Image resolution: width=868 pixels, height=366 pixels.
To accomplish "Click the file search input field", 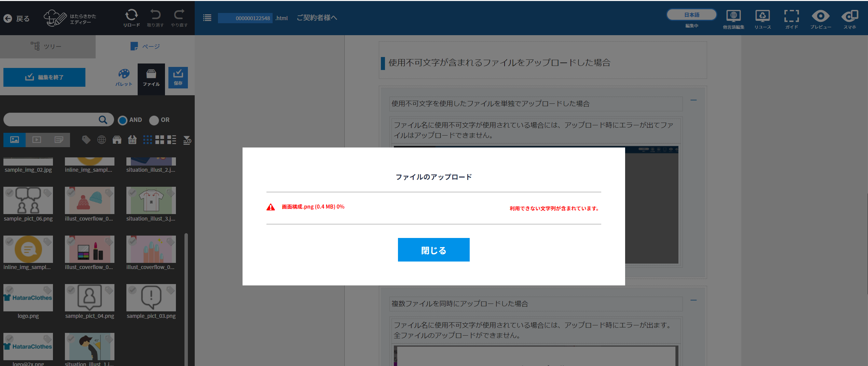I will [x=51, y=120].
